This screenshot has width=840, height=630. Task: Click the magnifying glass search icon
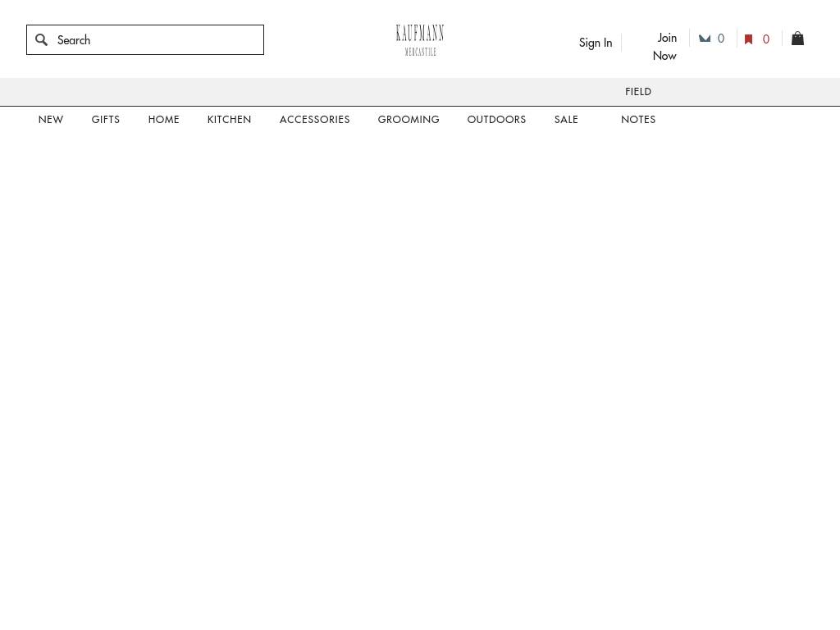[x=41, y=39]
